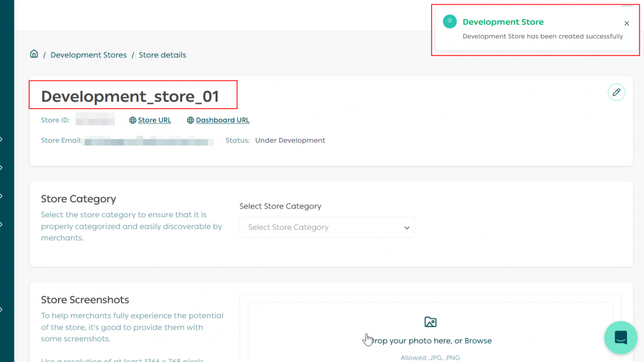The image size is (644, 362).
Task: Click 'Drop your photo here, or Browse'
Action: [430, 341]
